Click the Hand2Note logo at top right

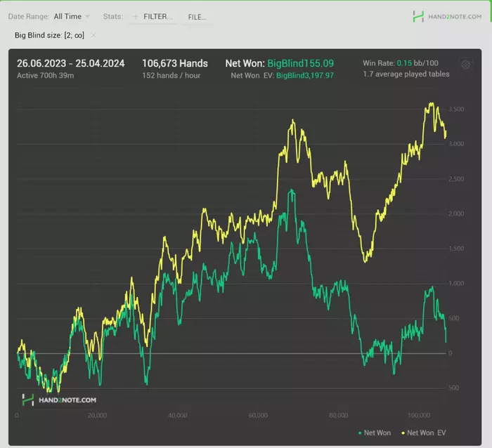[447, 17]
